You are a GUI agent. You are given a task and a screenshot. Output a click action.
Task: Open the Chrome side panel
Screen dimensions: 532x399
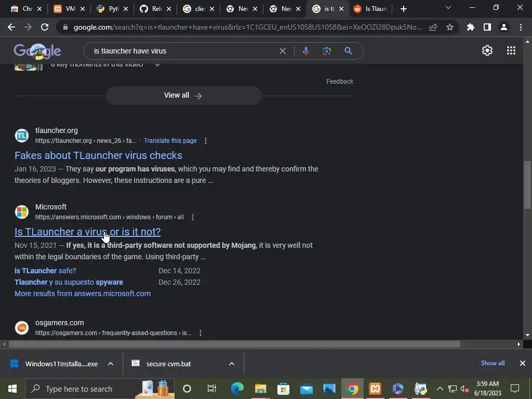487,27
